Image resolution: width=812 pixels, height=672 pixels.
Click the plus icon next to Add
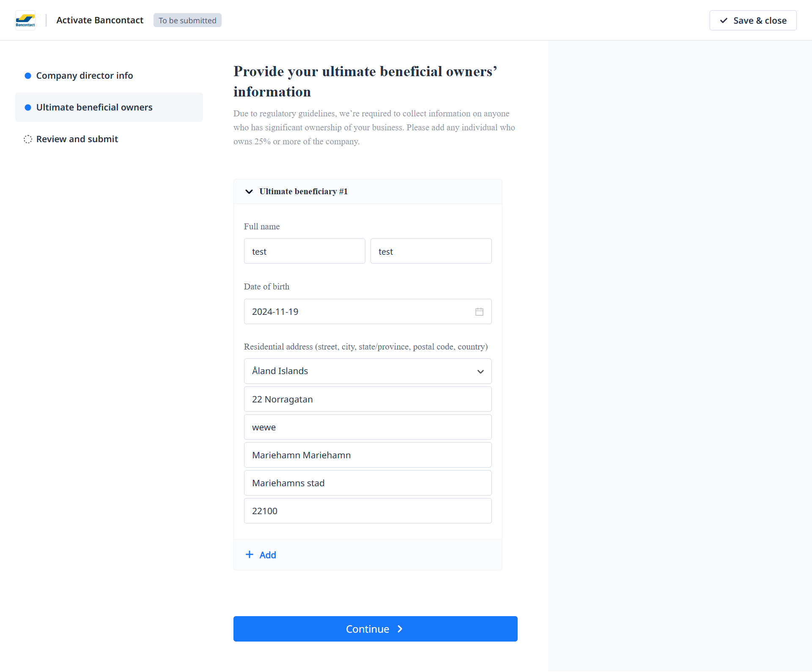(x=250, y=554)
